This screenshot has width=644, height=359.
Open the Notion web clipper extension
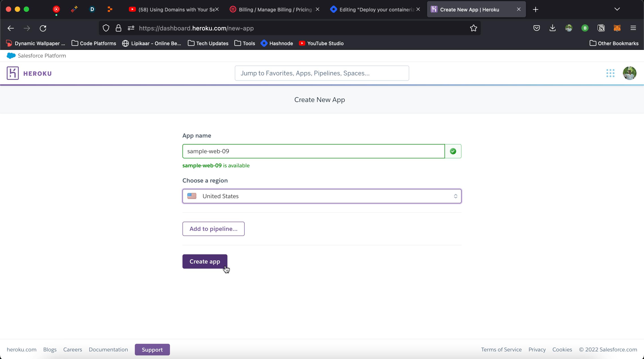(x=601, y=28)
